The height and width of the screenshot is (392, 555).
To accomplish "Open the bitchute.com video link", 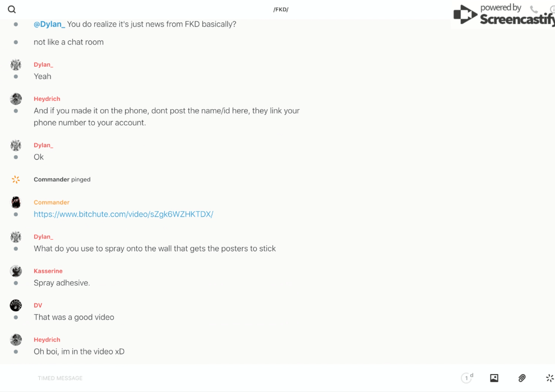I will (x=123, y=214).
